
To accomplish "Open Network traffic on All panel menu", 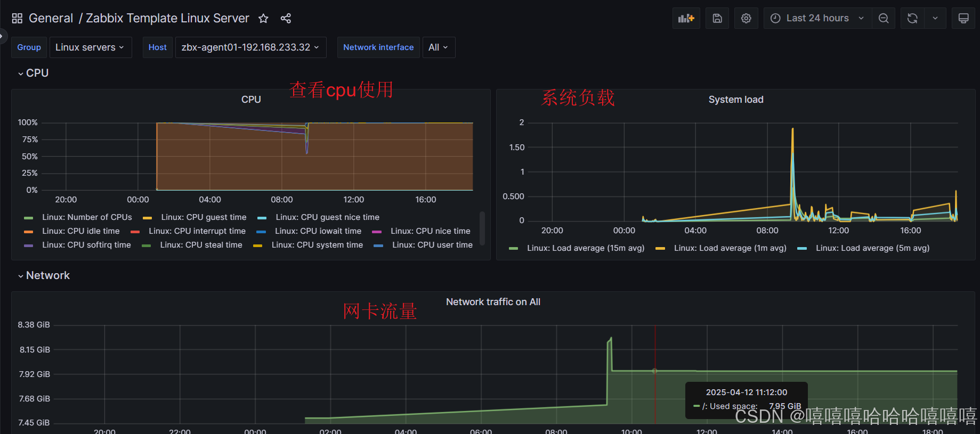I will click(493, 302).
